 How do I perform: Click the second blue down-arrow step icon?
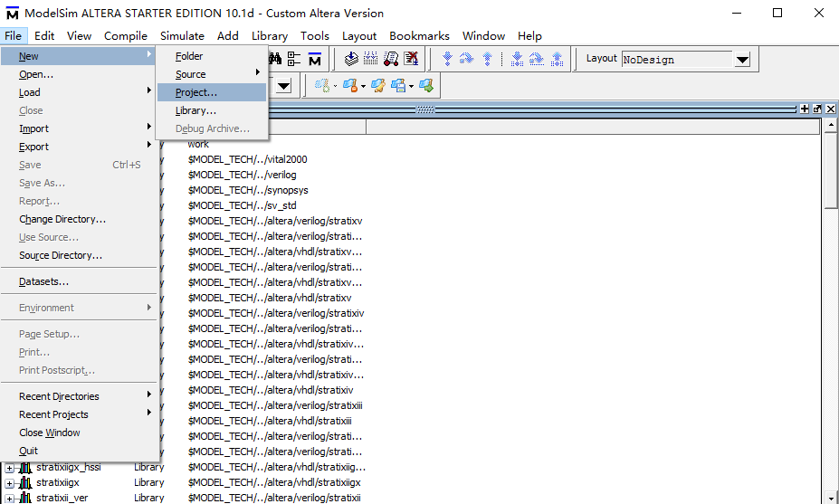pos(517,58)
